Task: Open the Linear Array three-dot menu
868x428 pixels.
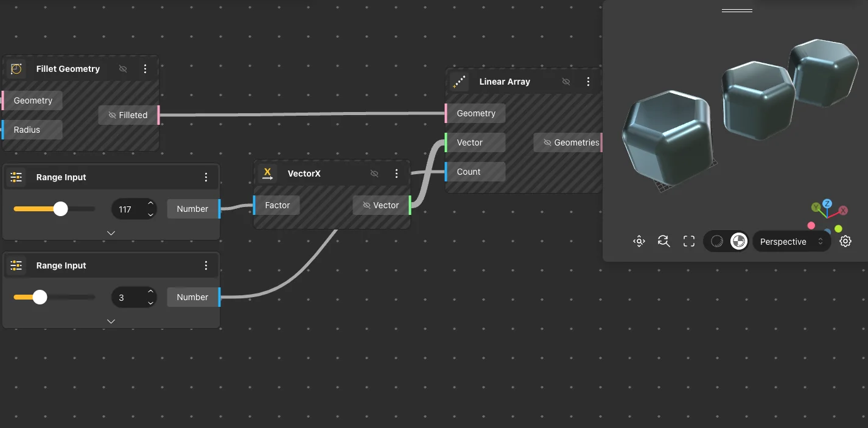Action: point(588,82)
